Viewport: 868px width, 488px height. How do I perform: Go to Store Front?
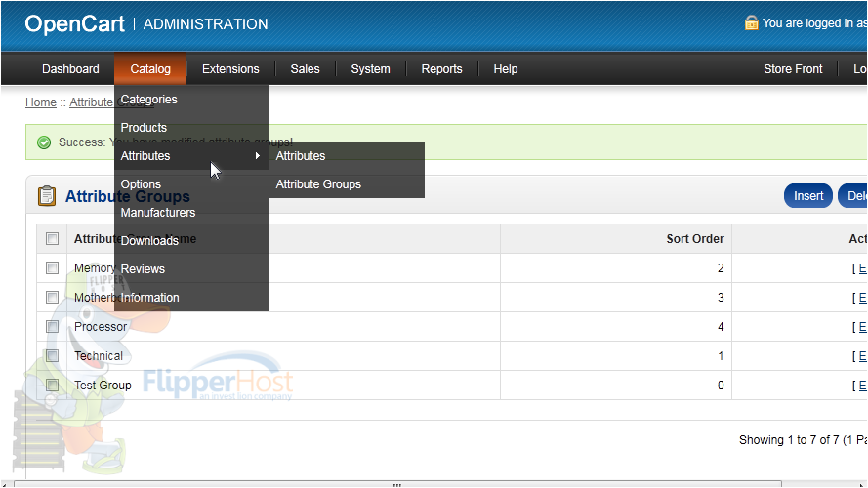click(793, 69)
